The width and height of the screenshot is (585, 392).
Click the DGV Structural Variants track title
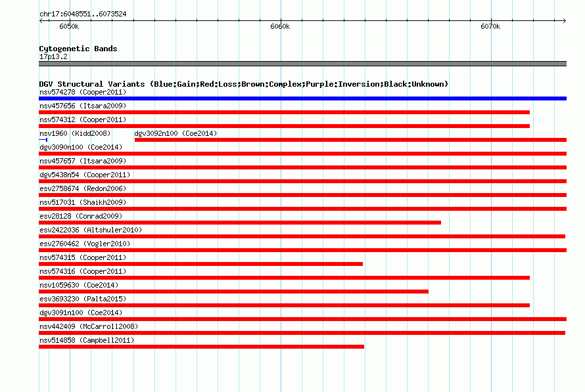pos(243,84)
